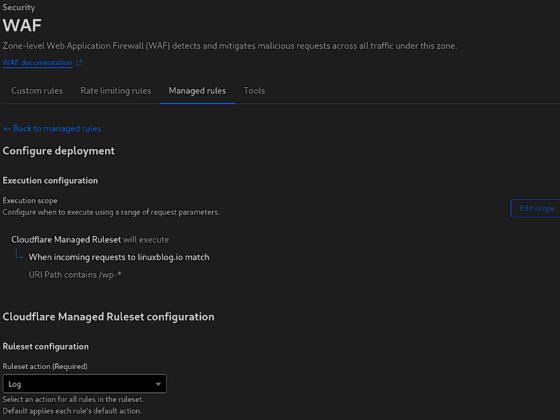Click the 'Configure when to execute' description text

pos(111,212)
